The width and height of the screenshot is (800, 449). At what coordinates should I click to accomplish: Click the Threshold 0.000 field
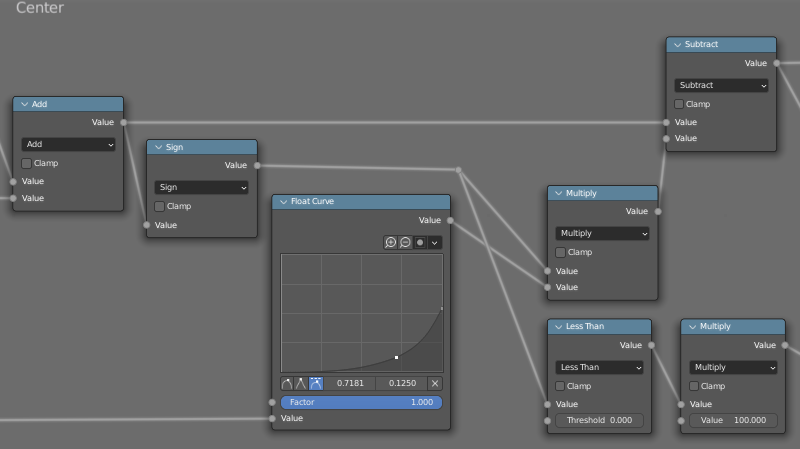600,420
